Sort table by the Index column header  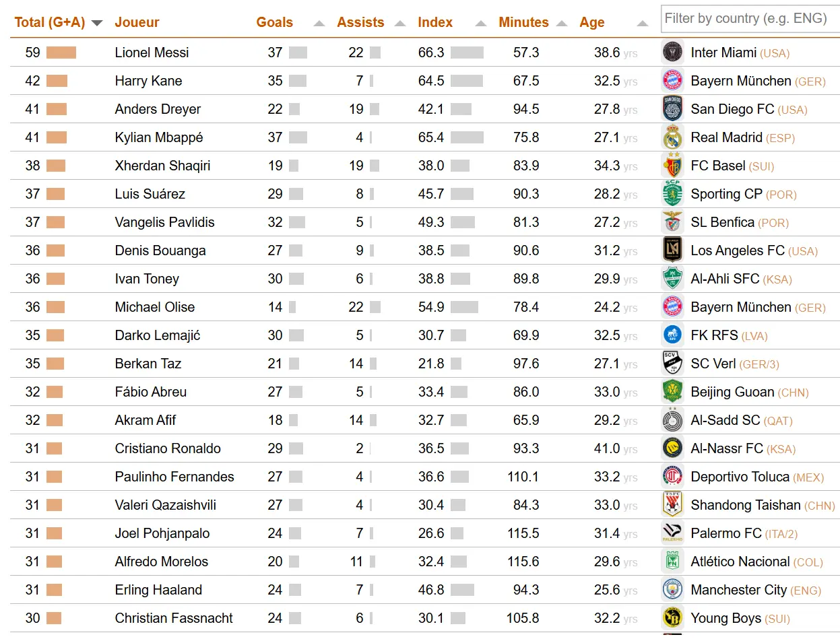tap(435, 22)
